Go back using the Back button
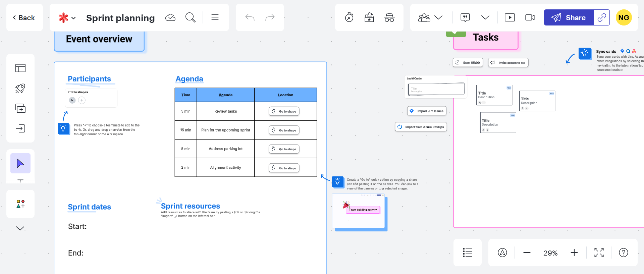This screenshot has width=644, height=274. point(24,18)
